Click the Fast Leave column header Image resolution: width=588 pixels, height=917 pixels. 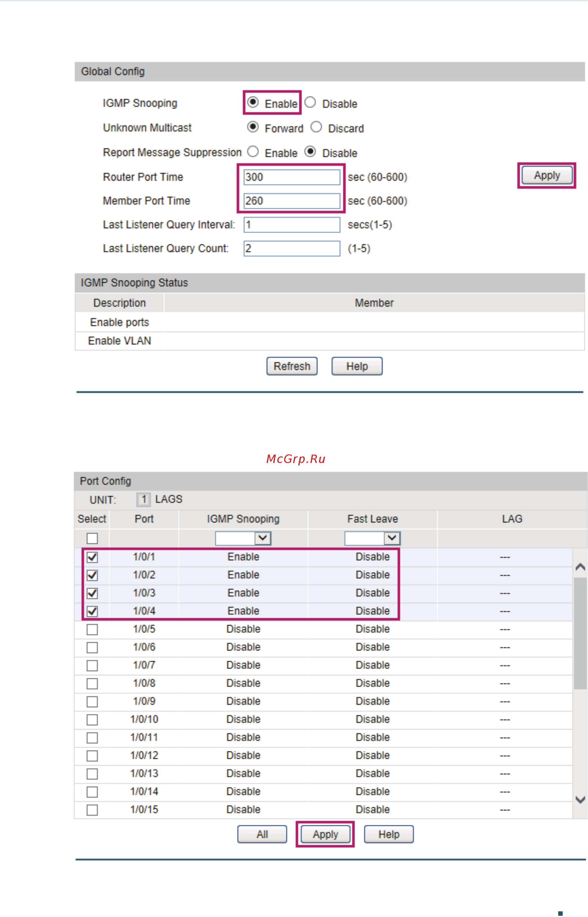(372, 519)
